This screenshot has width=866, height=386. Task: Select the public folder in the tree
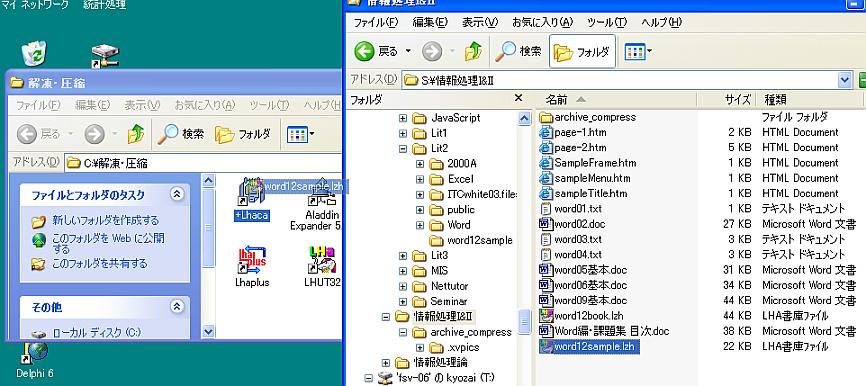click(x=461, y=210)
